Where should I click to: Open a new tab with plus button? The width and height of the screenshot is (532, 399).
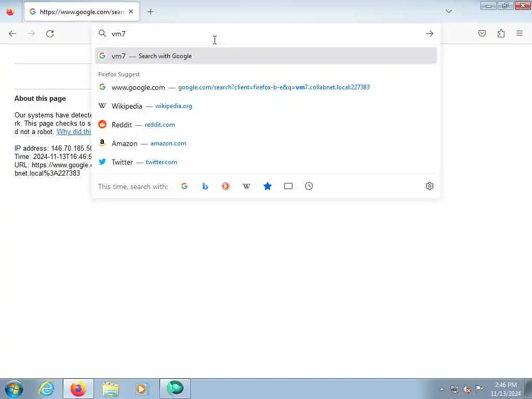[x=150, y=12]
